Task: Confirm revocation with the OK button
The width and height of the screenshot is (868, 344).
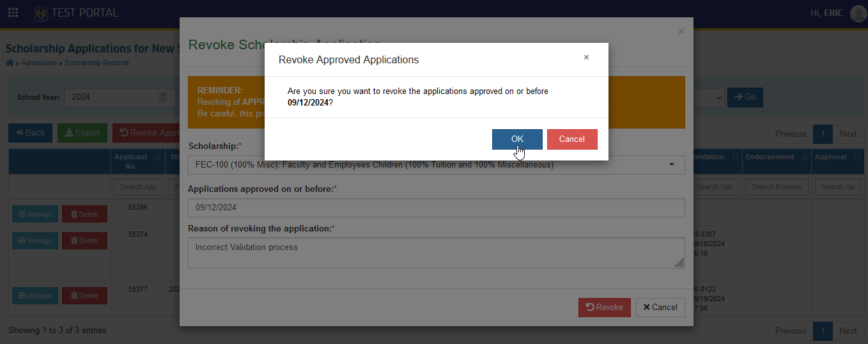Action: [517, 139]
